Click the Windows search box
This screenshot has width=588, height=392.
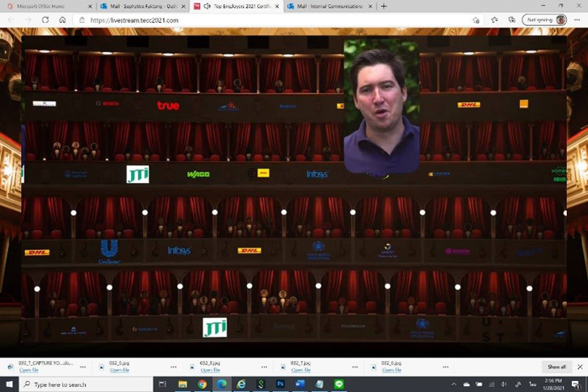86,384
